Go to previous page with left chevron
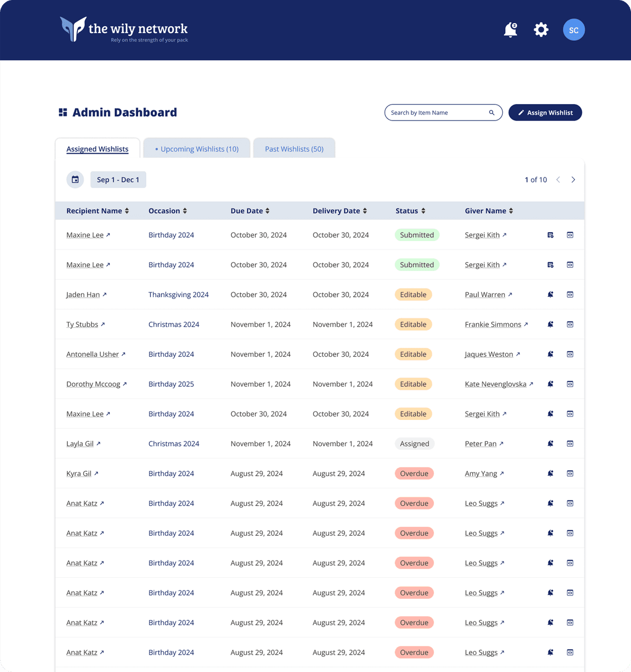This screenshot has height=672, width=631. pyautogui.click(x=558, y=180)
